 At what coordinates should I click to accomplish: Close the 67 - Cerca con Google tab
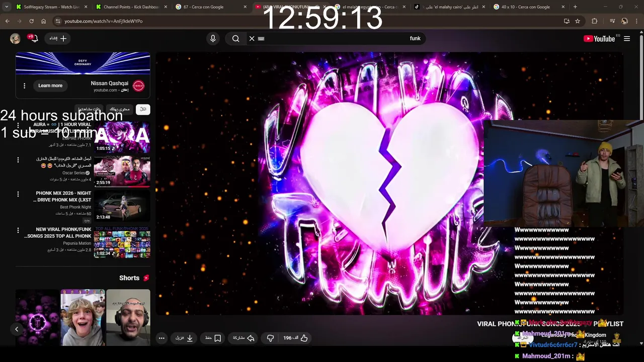pos(245,7)
